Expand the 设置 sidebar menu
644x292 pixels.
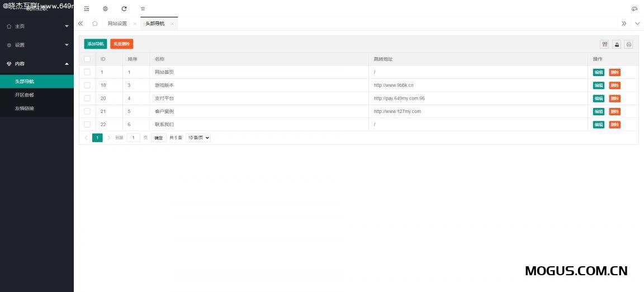[x=37, y=45]
